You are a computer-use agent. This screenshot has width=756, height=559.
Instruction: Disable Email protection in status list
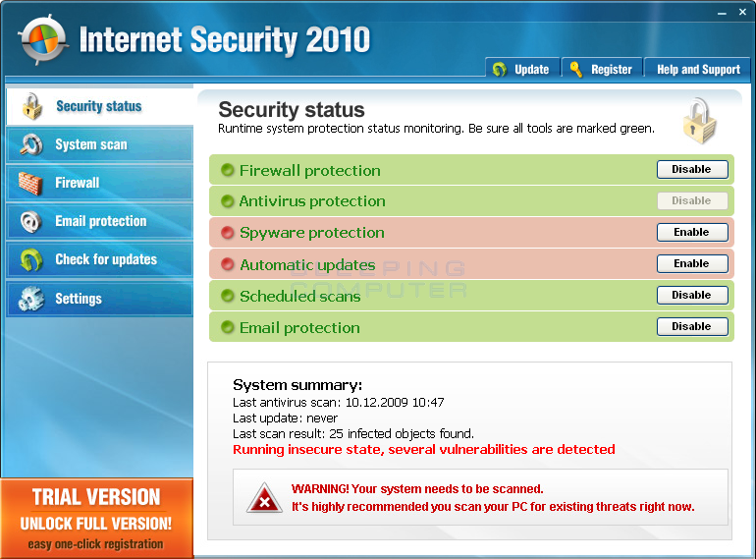click(692, 326)
